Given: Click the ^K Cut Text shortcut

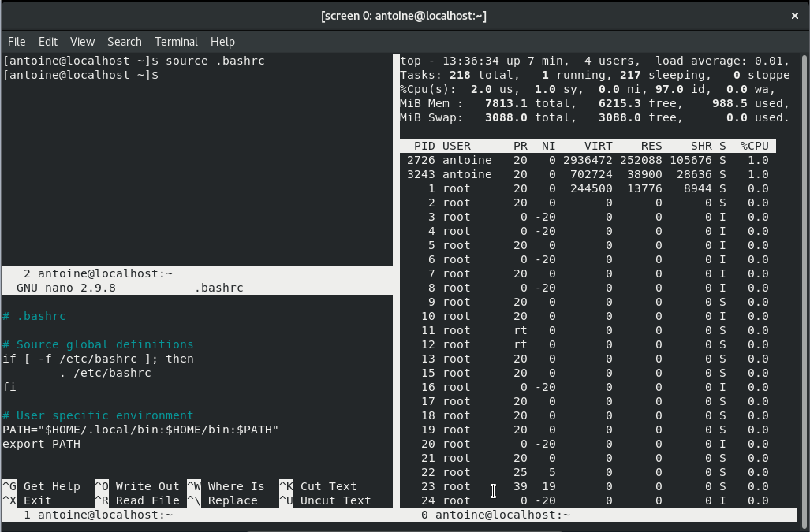Looking at the screenshot, I should [318, 486].
